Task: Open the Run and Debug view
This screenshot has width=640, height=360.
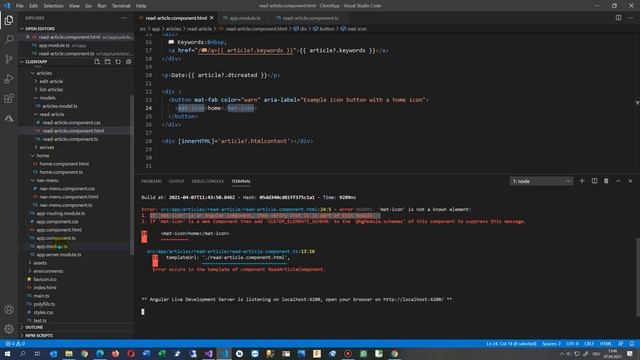Action: coord(9,79)
